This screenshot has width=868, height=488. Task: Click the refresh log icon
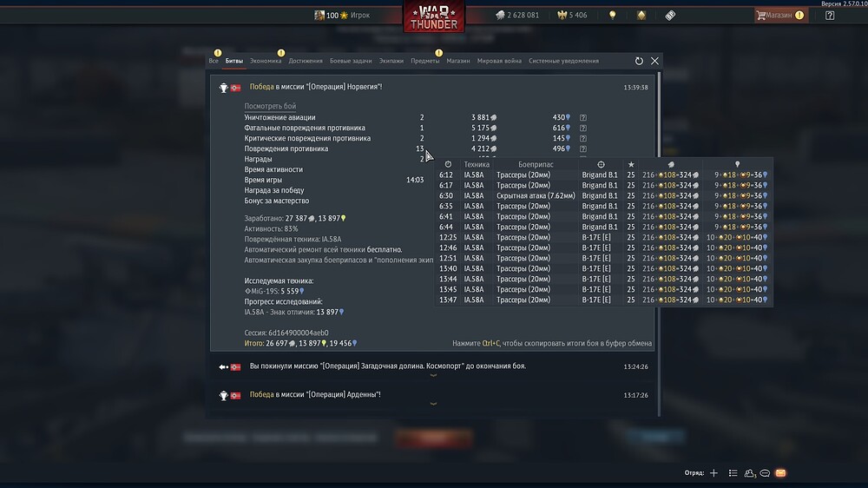click(639, 61)
